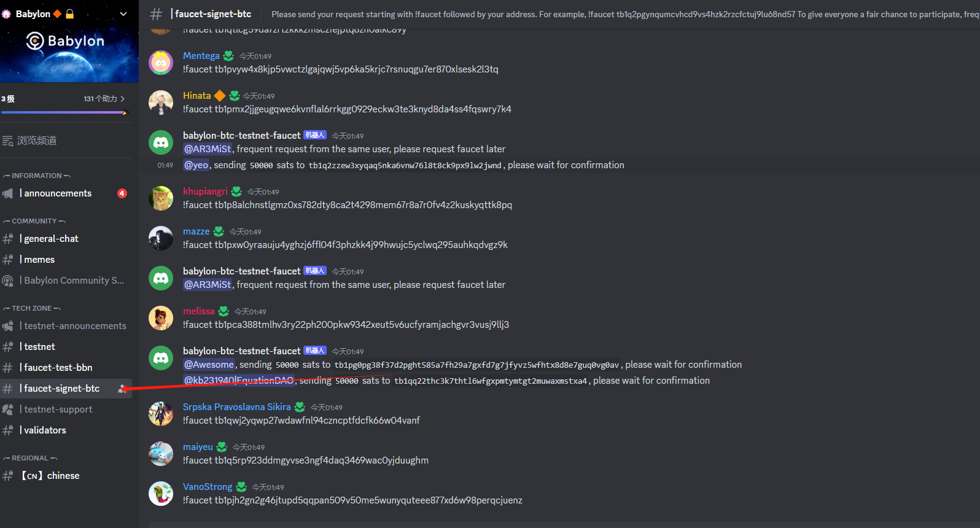Click the server boost progress bar

click(65, 112)
